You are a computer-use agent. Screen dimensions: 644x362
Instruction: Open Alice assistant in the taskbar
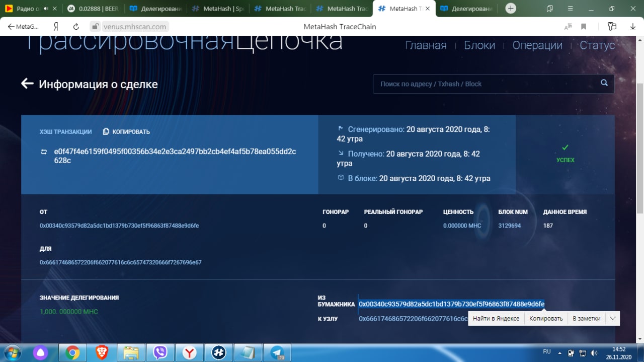point(40,352)
